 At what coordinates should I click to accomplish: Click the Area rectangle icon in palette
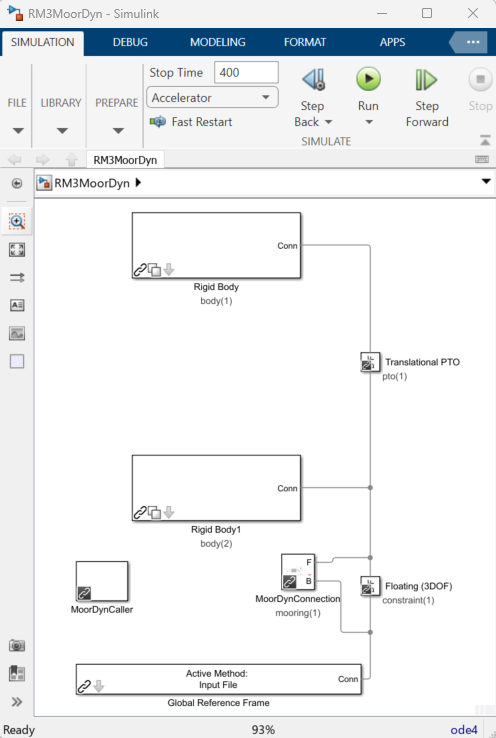[x=17, y=361]
